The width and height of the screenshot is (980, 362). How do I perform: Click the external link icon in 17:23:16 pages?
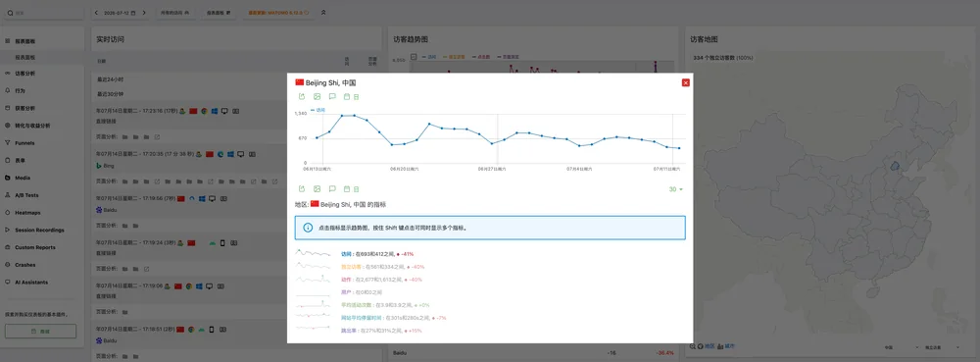click(x=157, y=137)
